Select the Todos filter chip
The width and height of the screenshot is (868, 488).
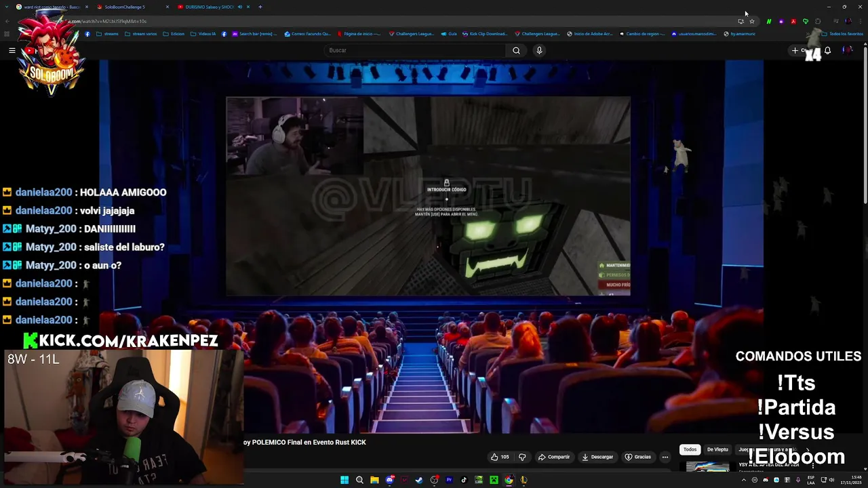click(690, 449)
